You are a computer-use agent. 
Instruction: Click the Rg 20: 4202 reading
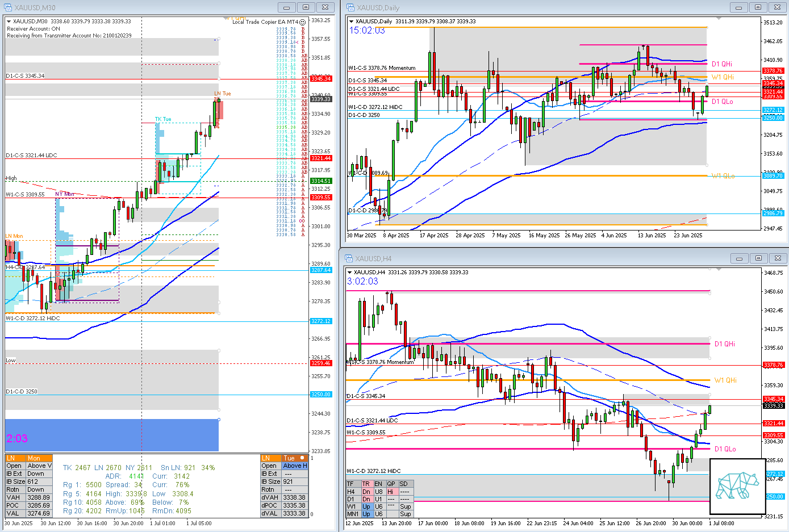pyautogui.click(x=82, y=511)
